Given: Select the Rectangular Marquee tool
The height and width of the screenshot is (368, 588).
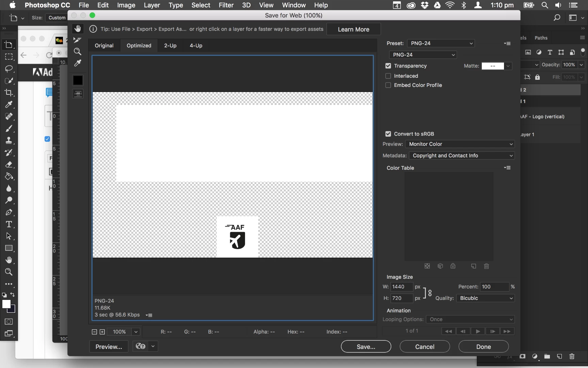Looking at the screenshot, I should 9,57.
